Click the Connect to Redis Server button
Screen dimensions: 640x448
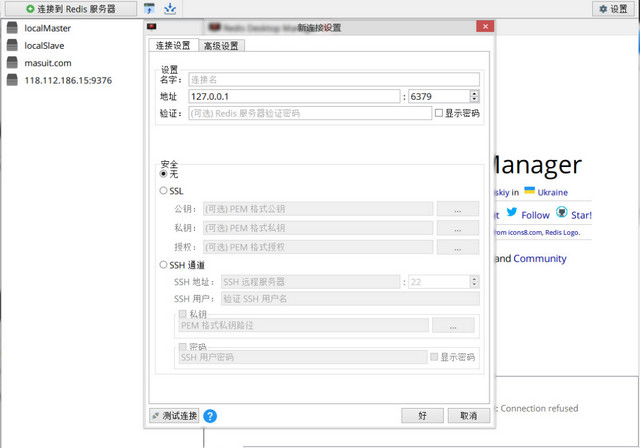71,9
